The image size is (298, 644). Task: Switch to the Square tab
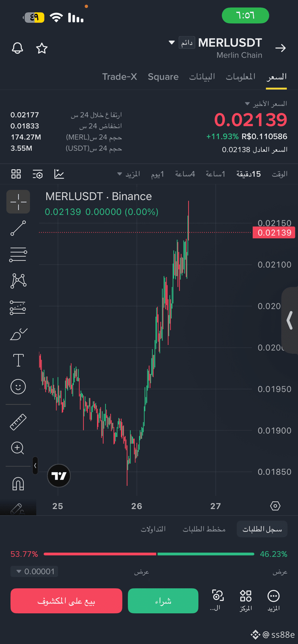point(163,77)
